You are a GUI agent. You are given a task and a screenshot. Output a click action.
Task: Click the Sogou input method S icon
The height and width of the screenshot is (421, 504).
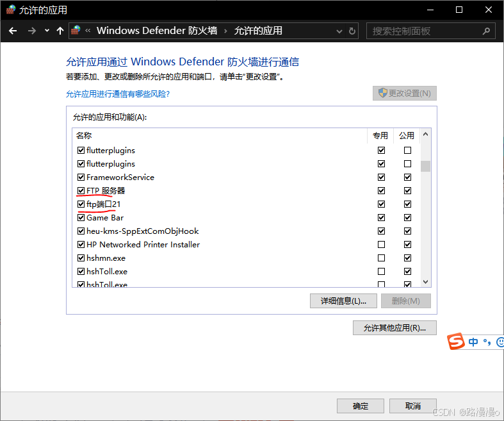coord(456,342)
